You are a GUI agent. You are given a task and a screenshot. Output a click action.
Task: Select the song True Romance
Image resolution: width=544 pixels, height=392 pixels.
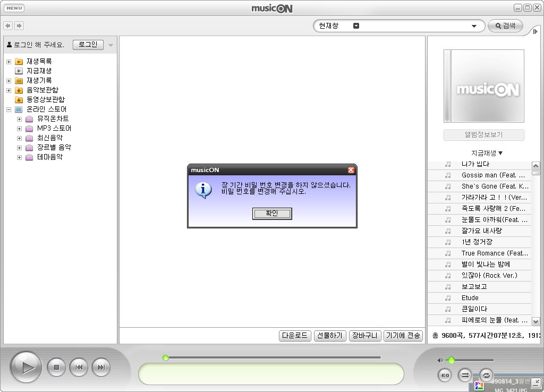pos(480,253)
